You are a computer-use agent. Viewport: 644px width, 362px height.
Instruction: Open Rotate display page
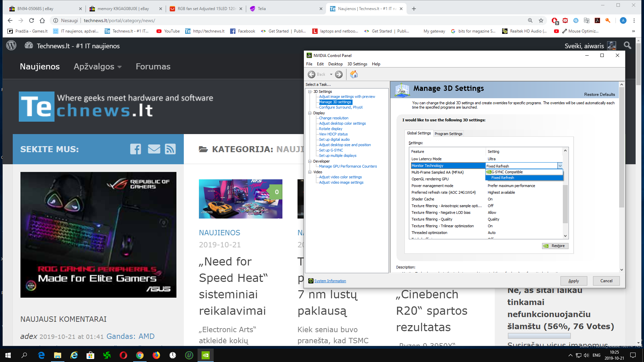330,129
